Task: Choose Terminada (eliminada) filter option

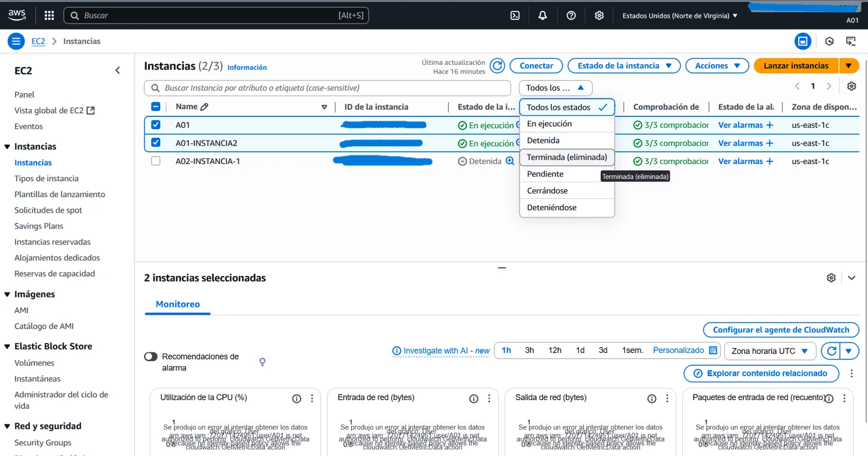Action: pyautogui.click(x=566, y=157)
